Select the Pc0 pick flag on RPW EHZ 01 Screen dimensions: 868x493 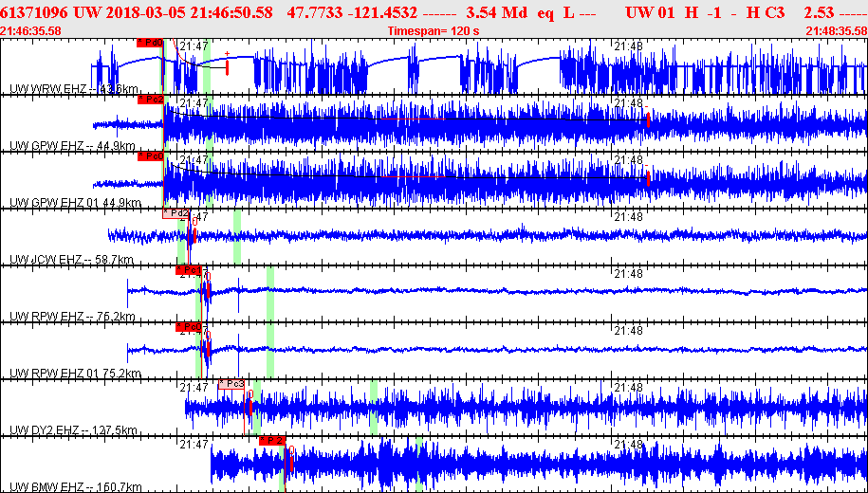189,327
